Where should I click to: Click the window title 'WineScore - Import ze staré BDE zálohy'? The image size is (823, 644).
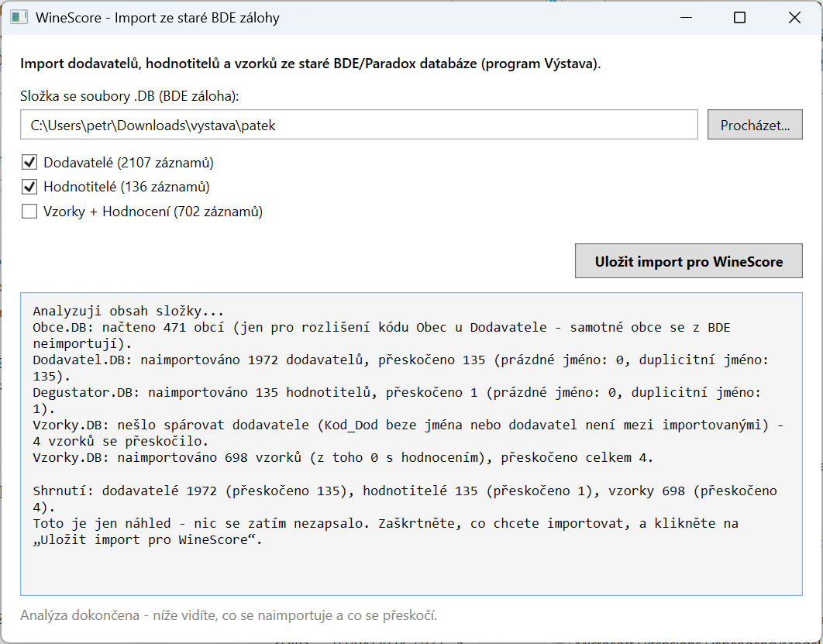click(157, 18)
